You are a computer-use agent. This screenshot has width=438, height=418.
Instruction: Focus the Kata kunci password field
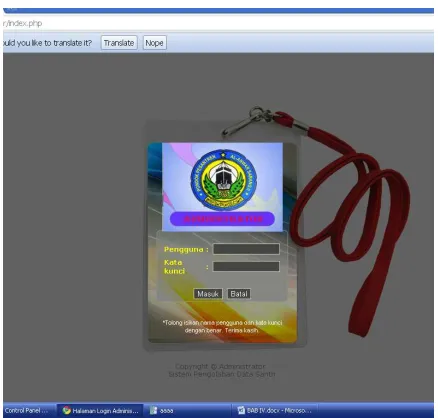pos(246,266)
